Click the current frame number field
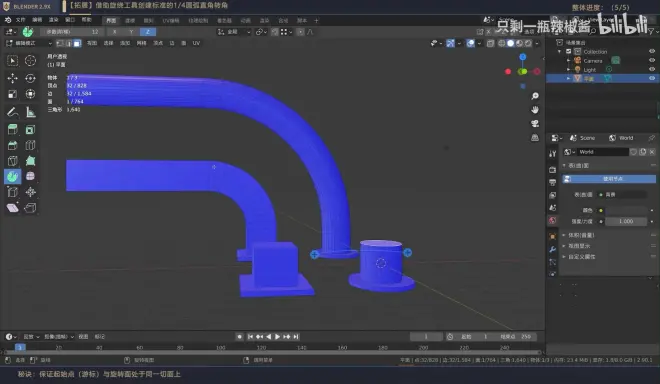The width and height of the screenshot is (660, 384). coord(426,336)
